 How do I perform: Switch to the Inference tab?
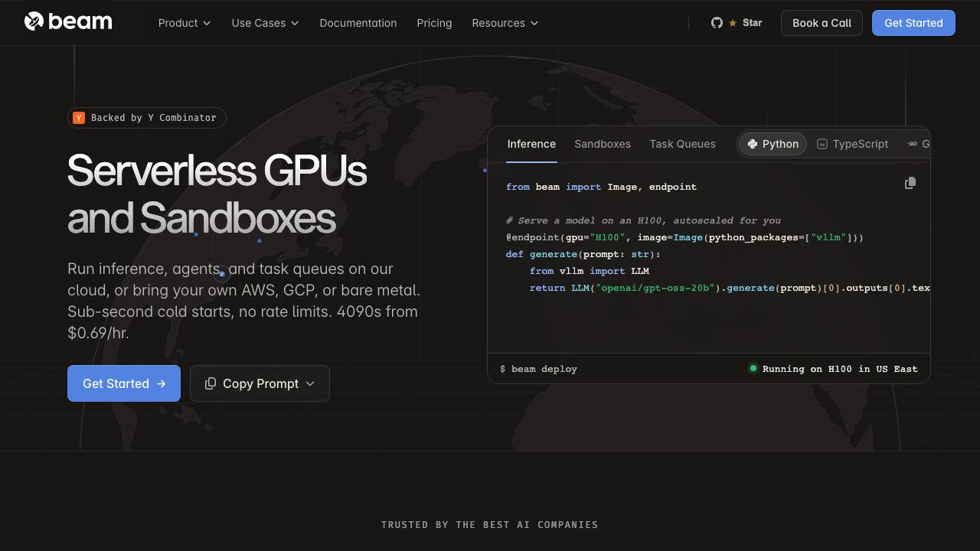[531, 144]
